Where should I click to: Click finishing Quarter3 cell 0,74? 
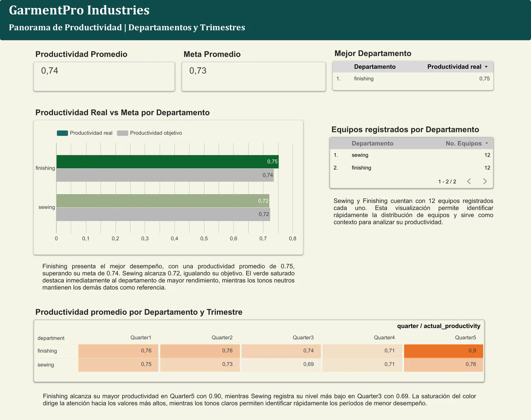[281, 351]
